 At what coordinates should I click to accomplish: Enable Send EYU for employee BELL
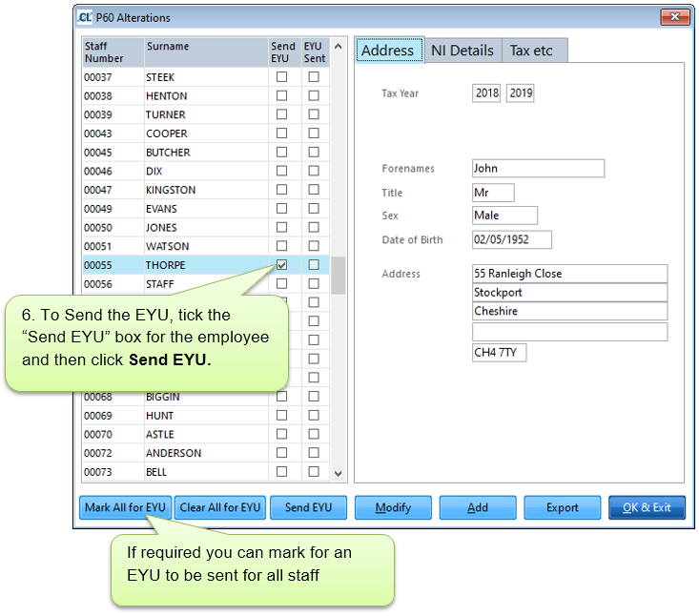tap(281, 472)
